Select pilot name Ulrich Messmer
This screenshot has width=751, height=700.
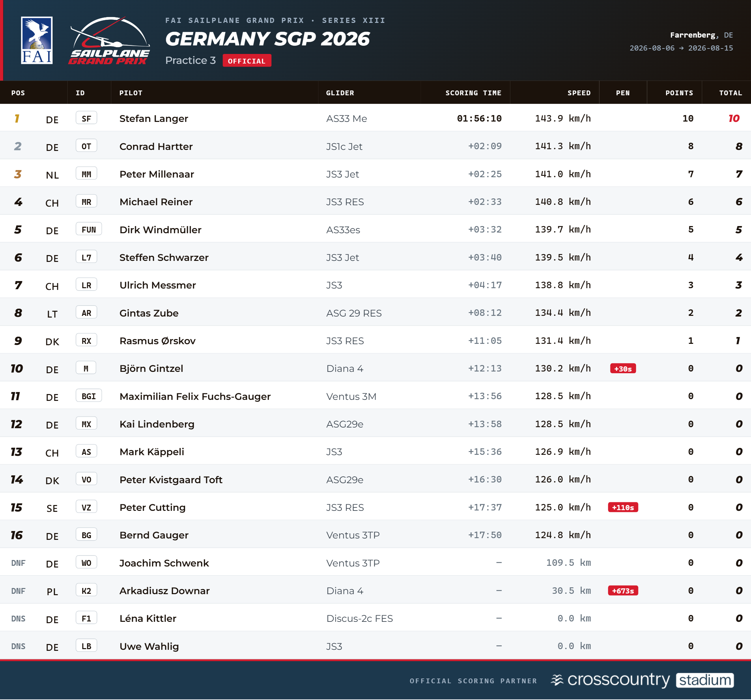coord(158,285)
